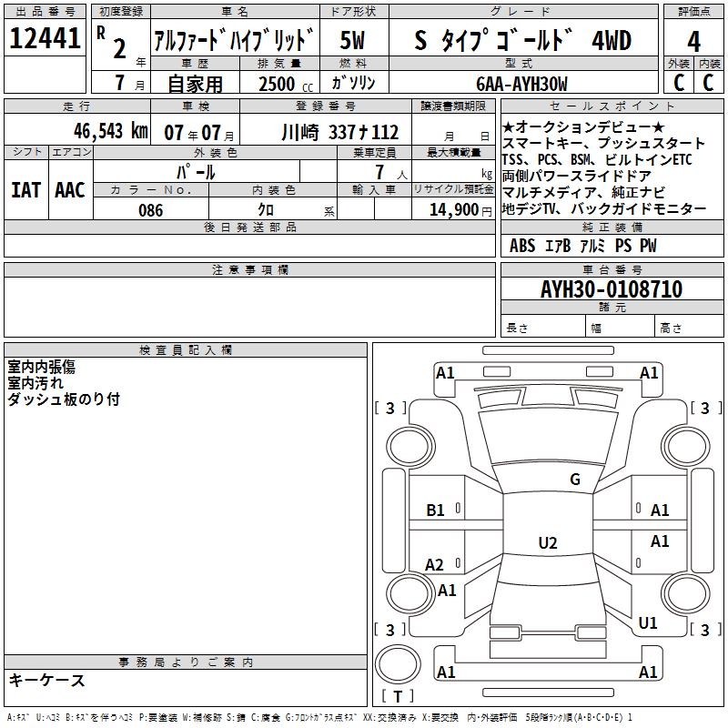Click exterior grade C under 外装
Image resolution: width=728 pixels, height=728 pixels.
pyautogui.click(x=679, y=83)
